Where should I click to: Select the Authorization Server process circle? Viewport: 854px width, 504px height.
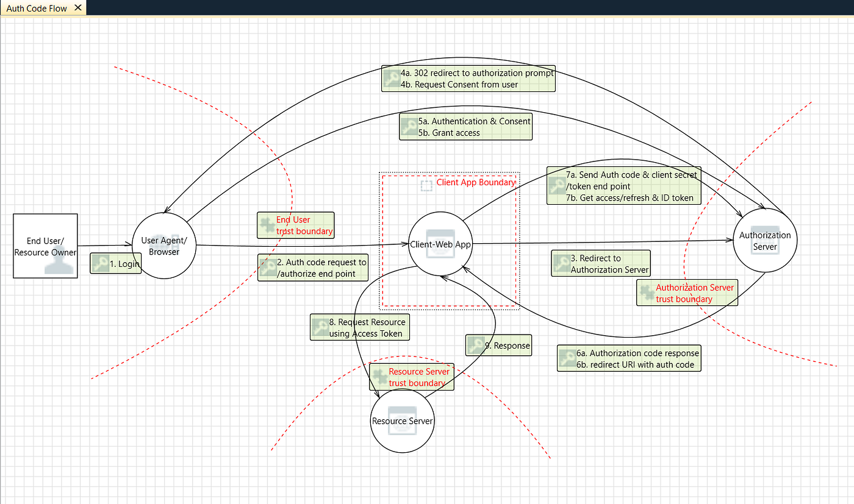[765, 240]
